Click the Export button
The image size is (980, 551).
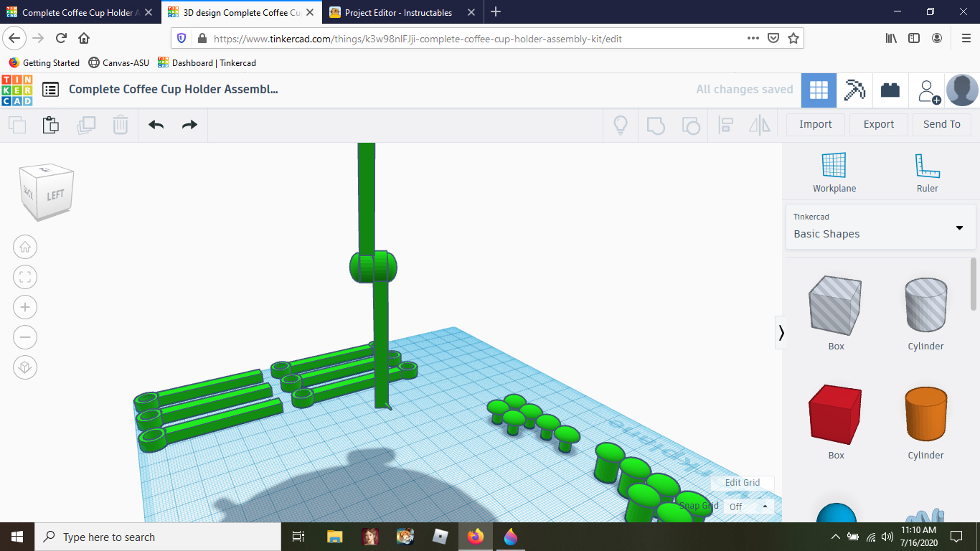tap(879, 124)
